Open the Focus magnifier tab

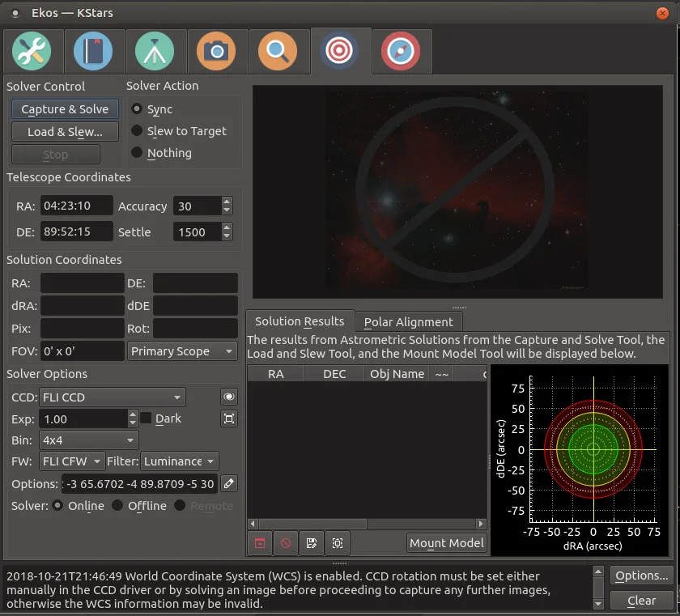[278, 51]
